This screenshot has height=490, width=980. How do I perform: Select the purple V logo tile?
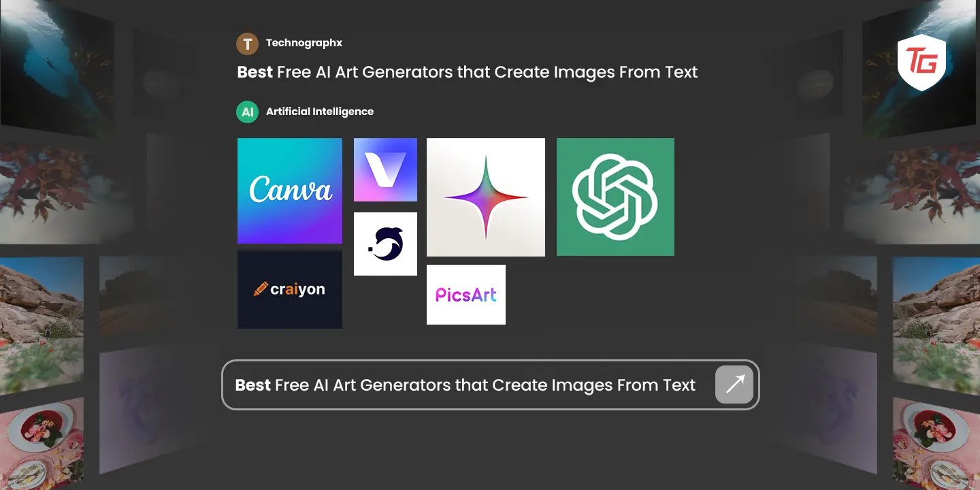[x=385, y=169]
